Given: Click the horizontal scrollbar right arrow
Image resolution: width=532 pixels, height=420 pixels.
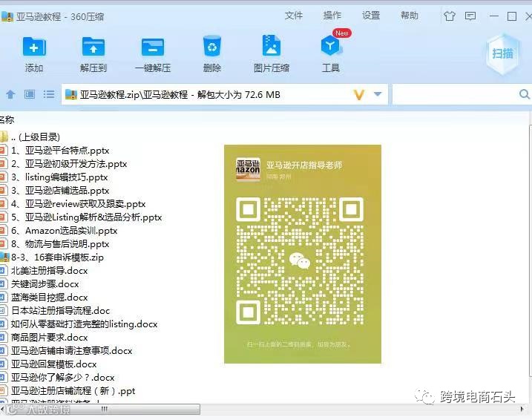Looking at the screenshot, I should point(522,409).
